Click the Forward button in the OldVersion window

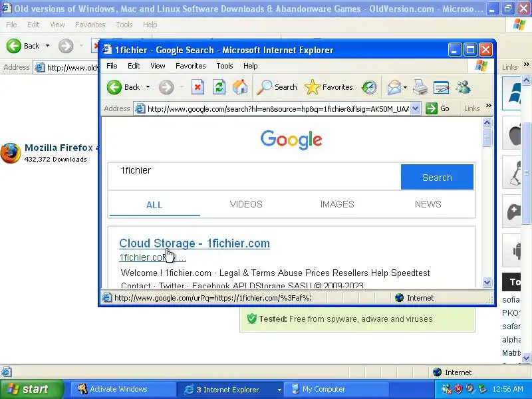[66, 46]
